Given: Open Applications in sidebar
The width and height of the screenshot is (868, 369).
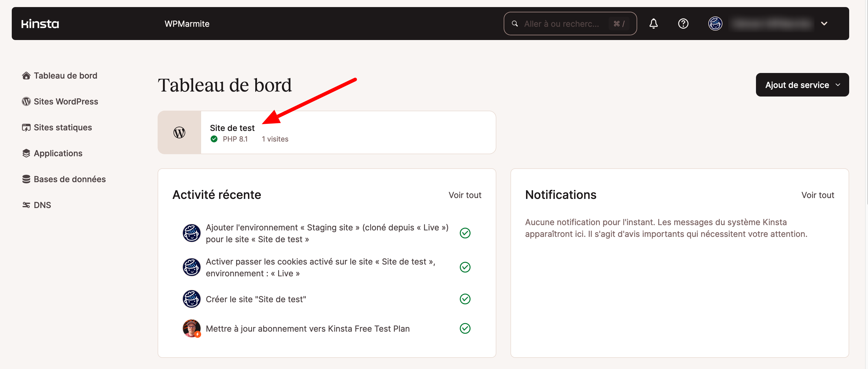Looking at the screenshot, I should tap(52, 153).
